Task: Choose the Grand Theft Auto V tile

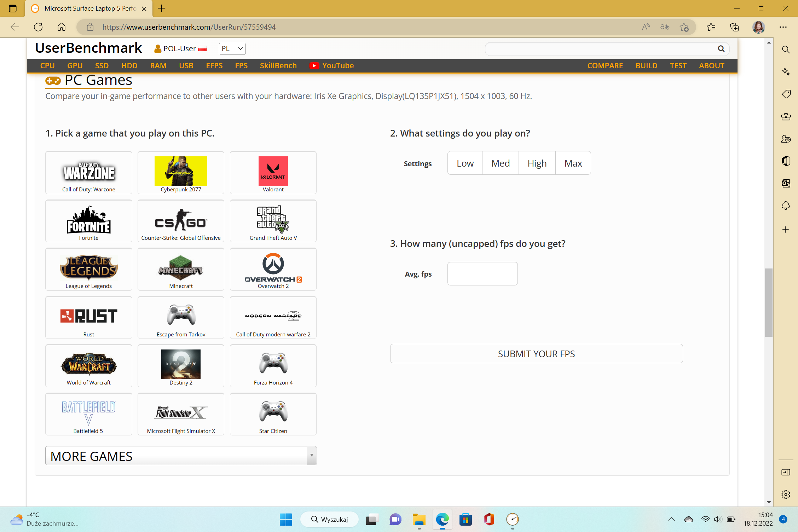Action: 273,221
